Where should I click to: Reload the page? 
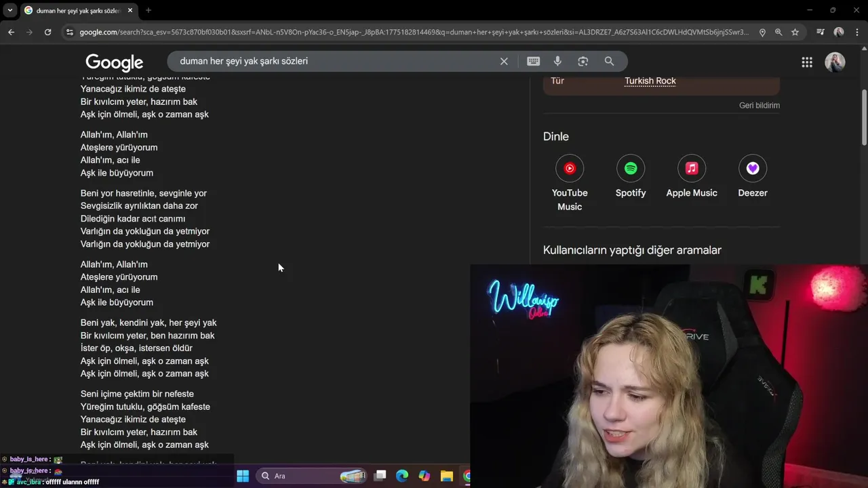click(47, 32)
